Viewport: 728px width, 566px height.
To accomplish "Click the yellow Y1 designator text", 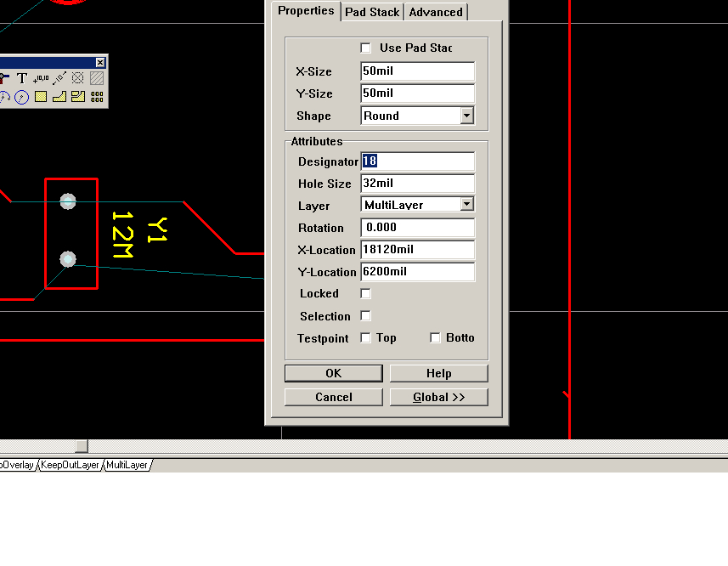I will (x=157, y=229).
